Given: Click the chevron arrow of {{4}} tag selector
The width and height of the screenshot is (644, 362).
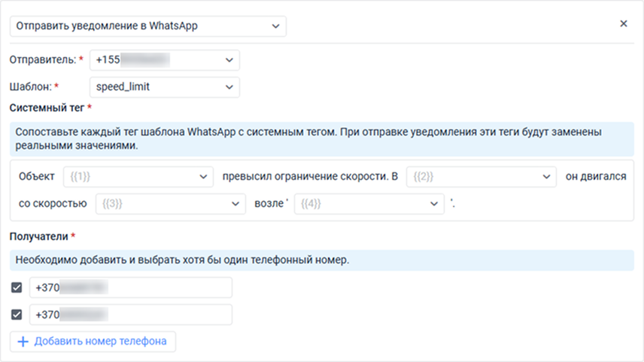Looking at the screenshot, I should pyautogui.click(x=434, y=204).
